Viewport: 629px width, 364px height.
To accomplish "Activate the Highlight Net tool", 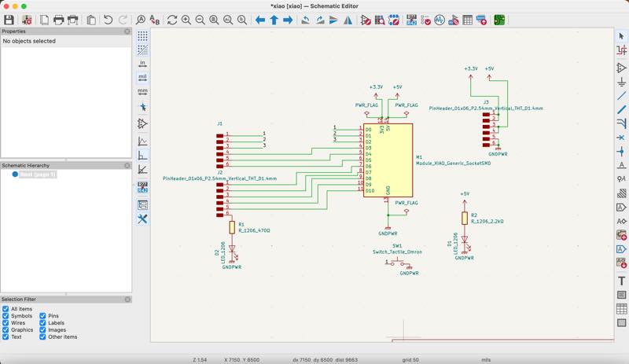I will point(621,50).
